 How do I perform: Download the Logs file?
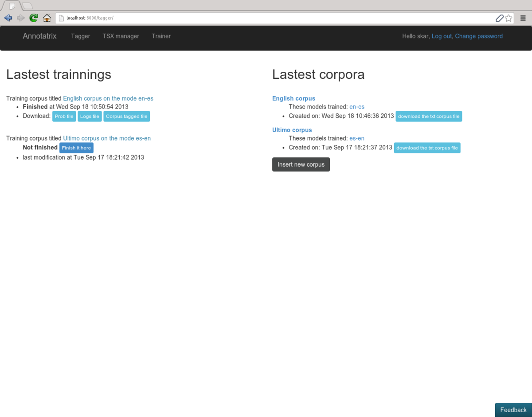(90, 116)
